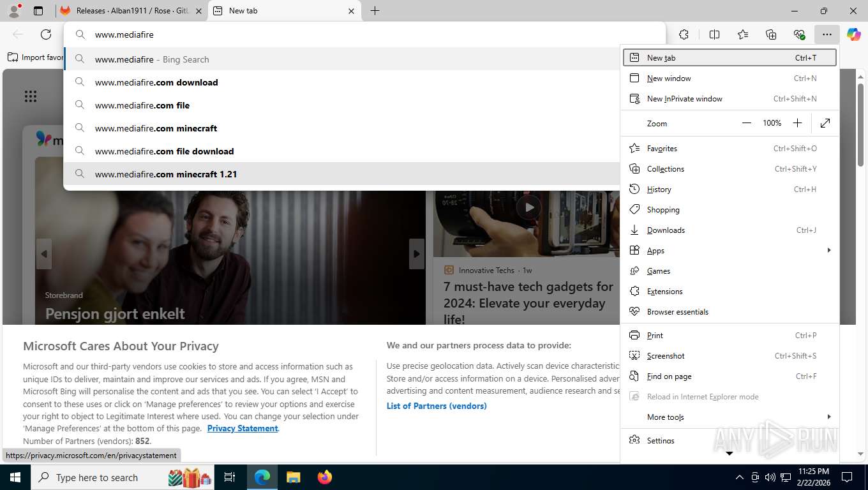
Task: Select the 'www.mediafire.com download' suggestion
Action: (x=342, y=82)
